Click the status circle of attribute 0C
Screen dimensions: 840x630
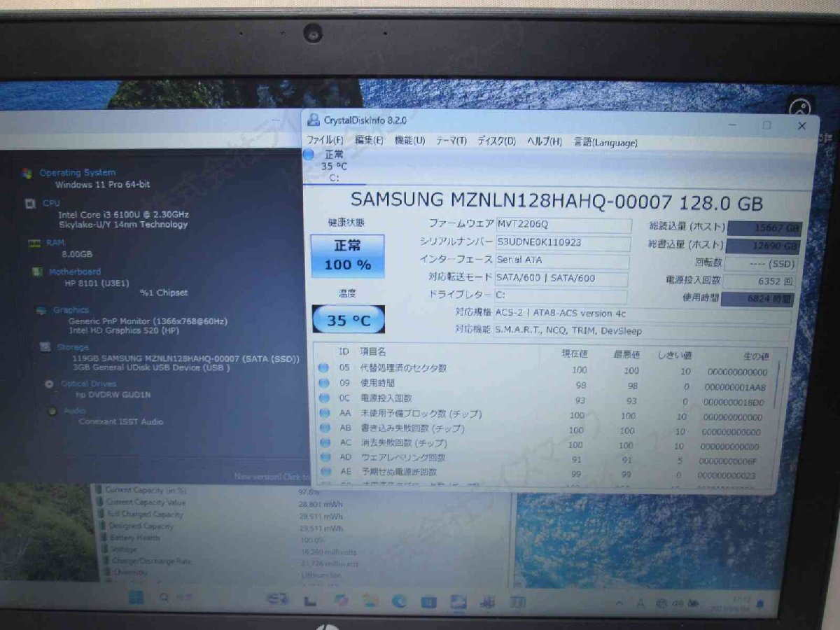coord(323,398)
